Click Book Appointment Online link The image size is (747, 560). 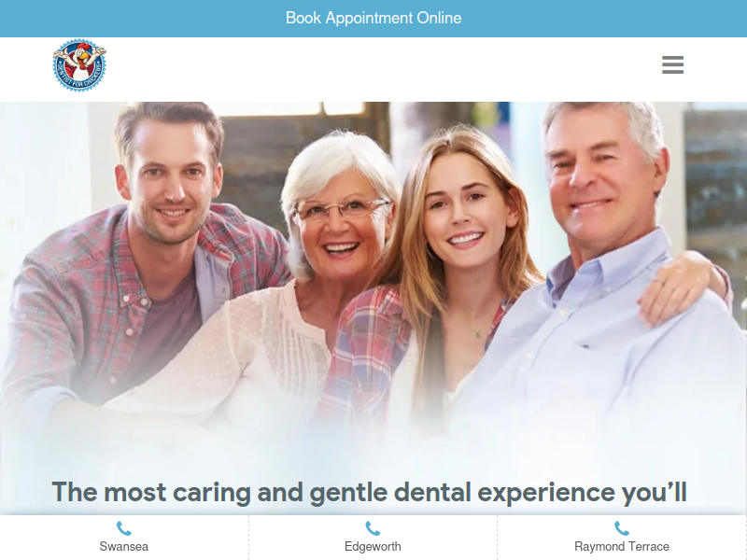373,18
